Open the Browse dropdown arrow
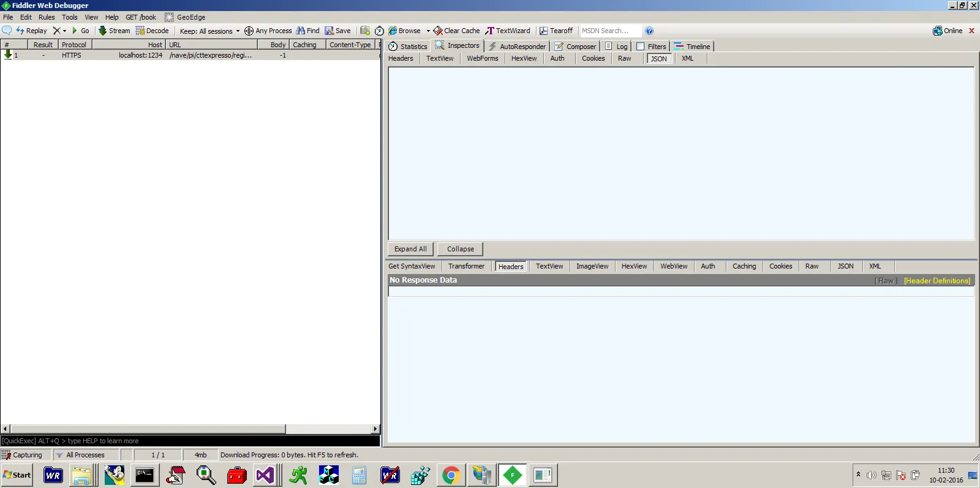980x488 pixels. click(428, 31)
